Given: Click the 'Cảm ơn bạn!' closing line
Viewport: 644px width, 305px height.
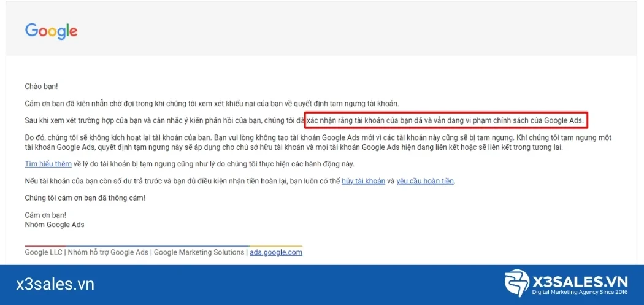Looking at the screenshot, I should [45, 215].
